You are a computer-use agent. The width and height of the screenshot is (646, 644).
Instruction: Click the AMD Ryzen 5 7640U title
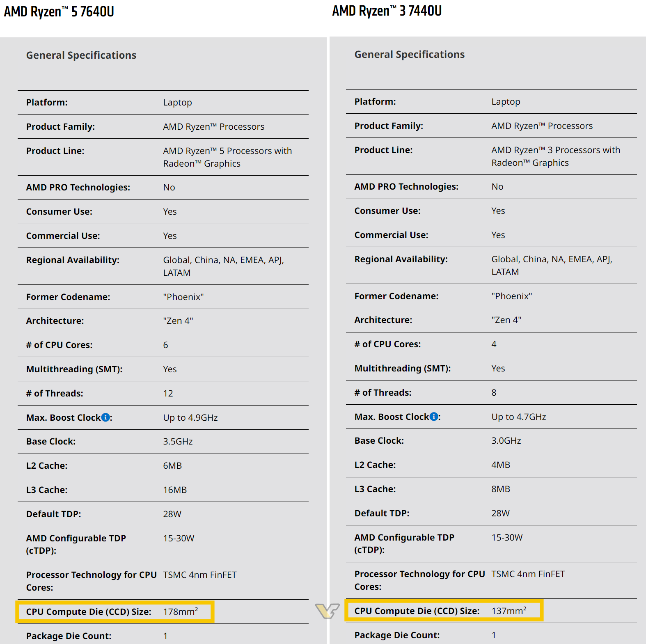pos(59,11)
